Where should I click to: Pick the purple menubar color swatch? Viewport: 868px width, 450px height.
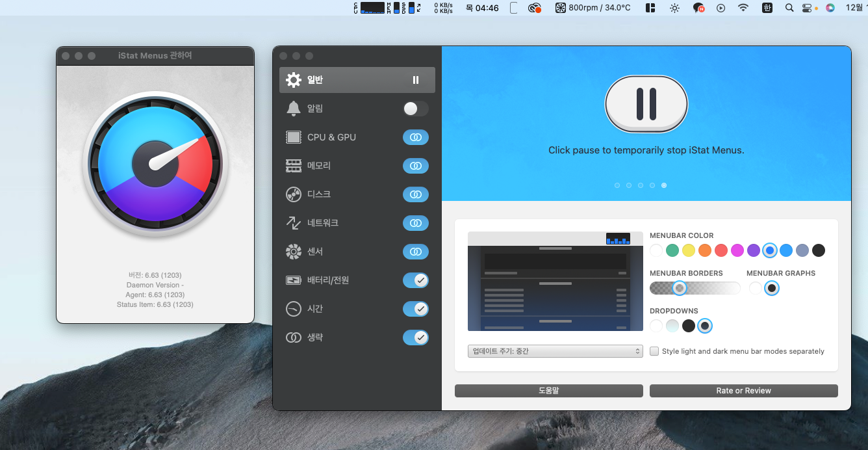click(754, 250)
